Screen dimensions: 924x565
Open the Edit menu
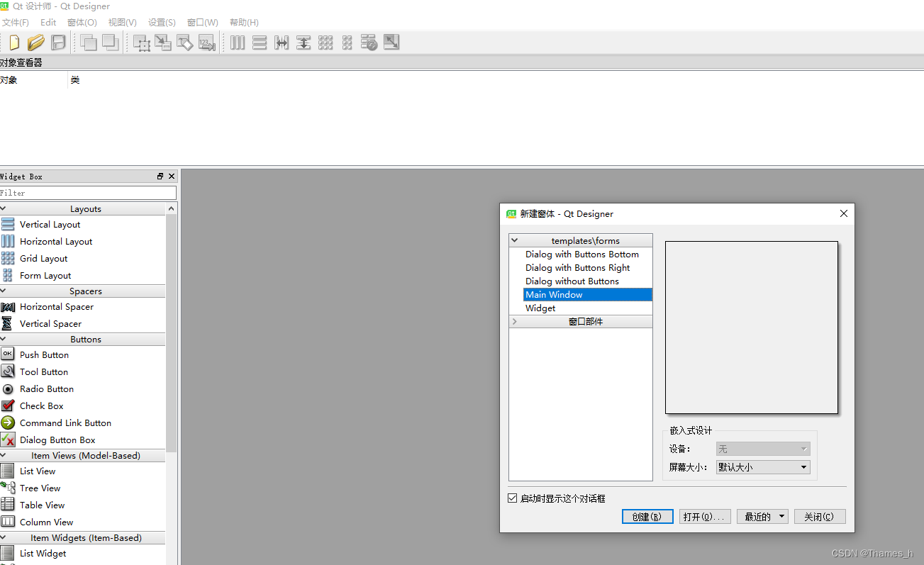(48, 23)
